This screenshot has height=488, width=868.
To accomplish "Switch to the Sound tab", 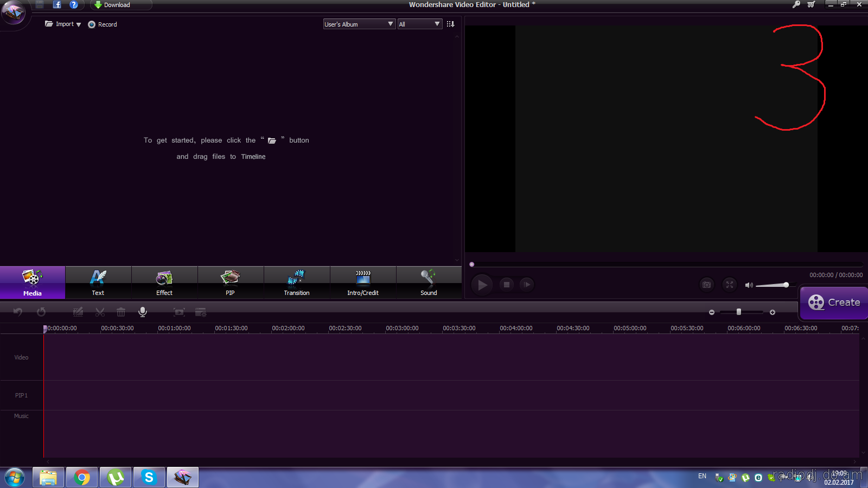I will 429,282.
